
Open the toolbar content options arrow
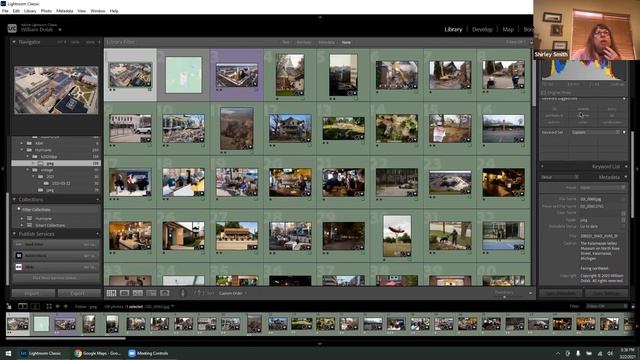530,293
